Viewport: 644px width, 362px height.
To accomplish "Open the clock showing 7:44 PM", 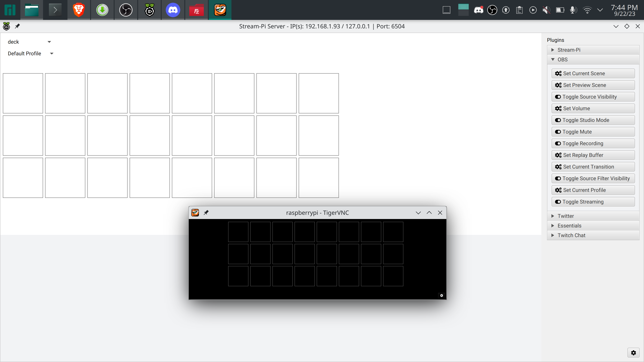I will click(x=624, y=10).
